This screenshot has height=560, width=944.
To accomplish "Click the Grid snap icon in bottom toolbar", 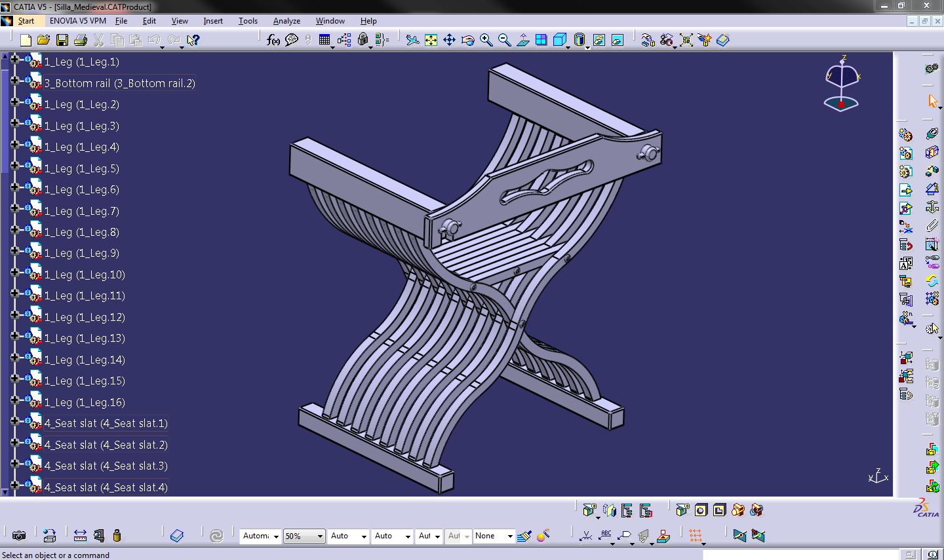I will coord(696,536).
